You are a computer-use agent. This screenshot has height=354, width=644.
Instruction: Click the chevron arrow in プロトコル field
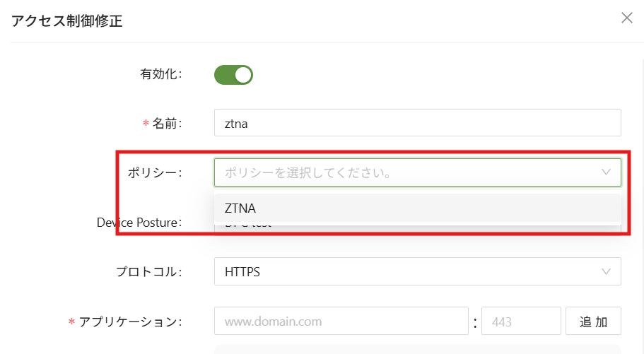[x=606, y=271]
